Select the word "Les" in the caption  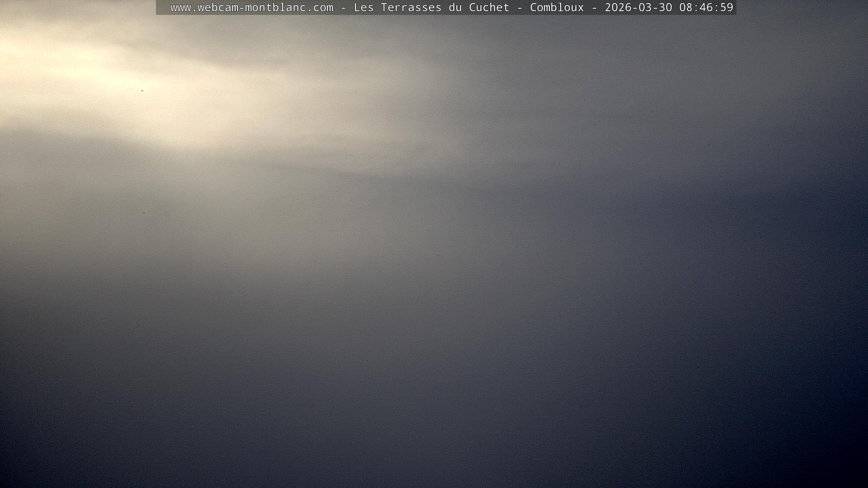[363, 7]
